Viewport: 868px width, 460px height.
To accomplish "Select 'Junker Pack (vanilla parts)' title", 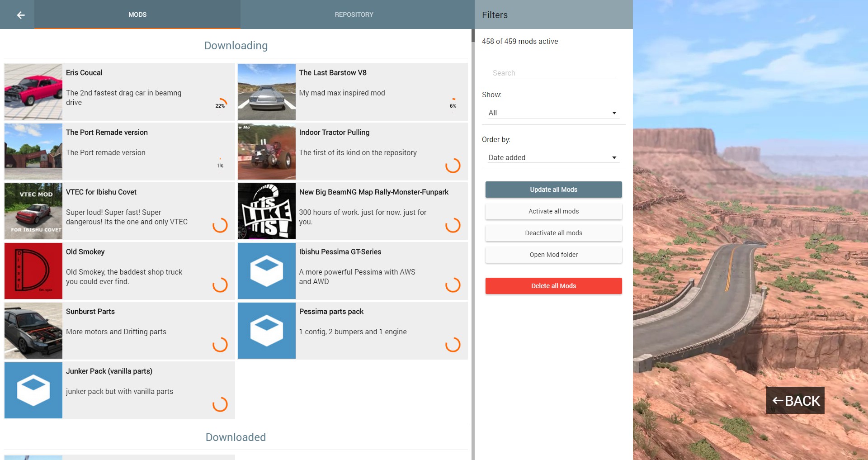I will [x=109, y=371].
